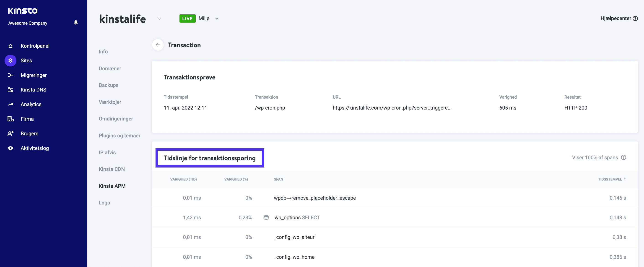Expand the kinstalife site selector chevron
The height and width of the screenshot is (267, 644).
159,19
